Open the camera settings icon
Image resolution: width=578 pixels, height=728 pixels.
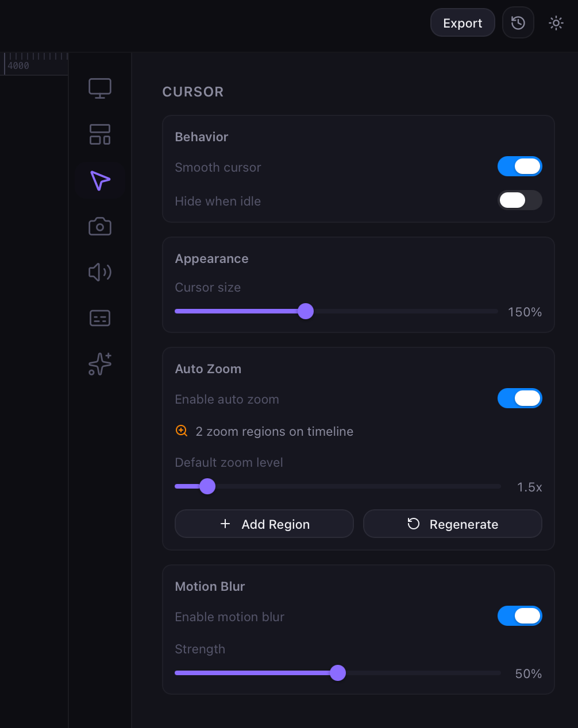point(100,226)
